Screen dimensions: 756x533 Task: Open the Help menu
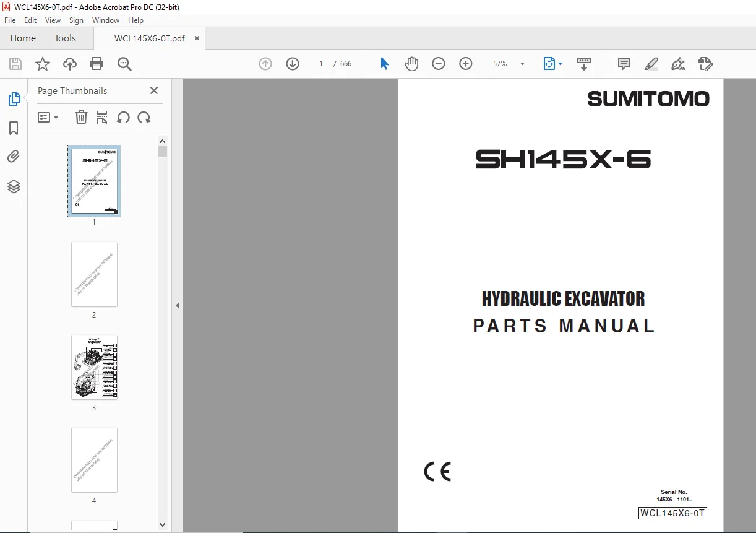(x=135, y=20)
